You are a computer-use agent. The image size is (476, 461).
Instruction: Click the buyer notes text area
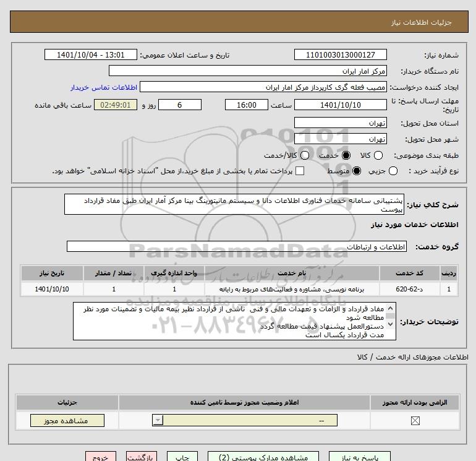click(x=234, y=321)
